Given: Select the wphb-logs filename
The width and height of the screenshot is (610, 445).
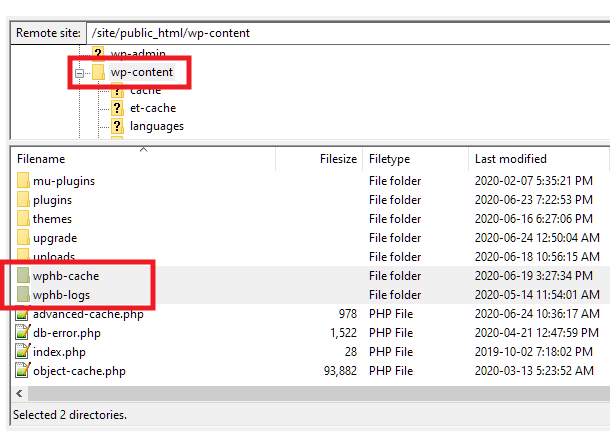Looking at the screenshot, I should pyautogui.click(x=61, y=295).
